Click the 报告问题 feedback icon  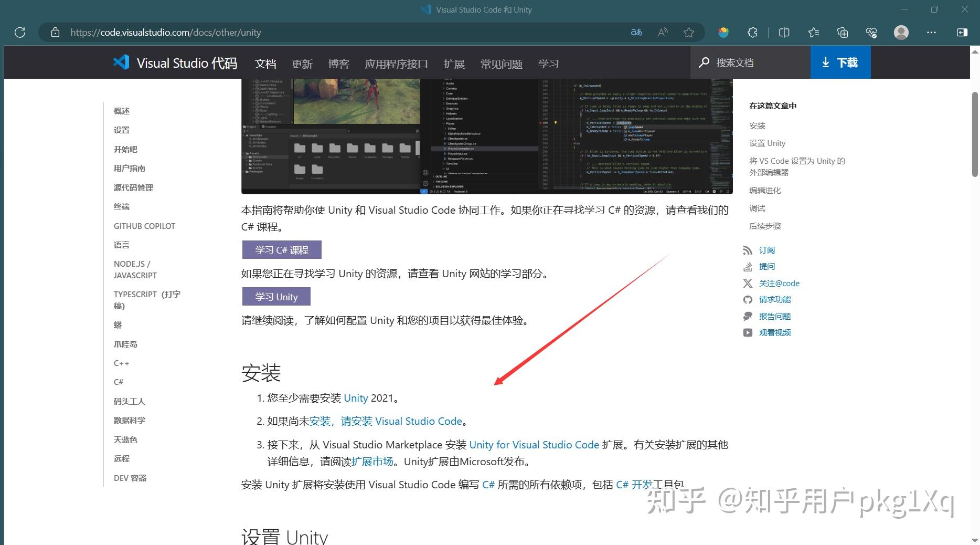click(747, 316)
